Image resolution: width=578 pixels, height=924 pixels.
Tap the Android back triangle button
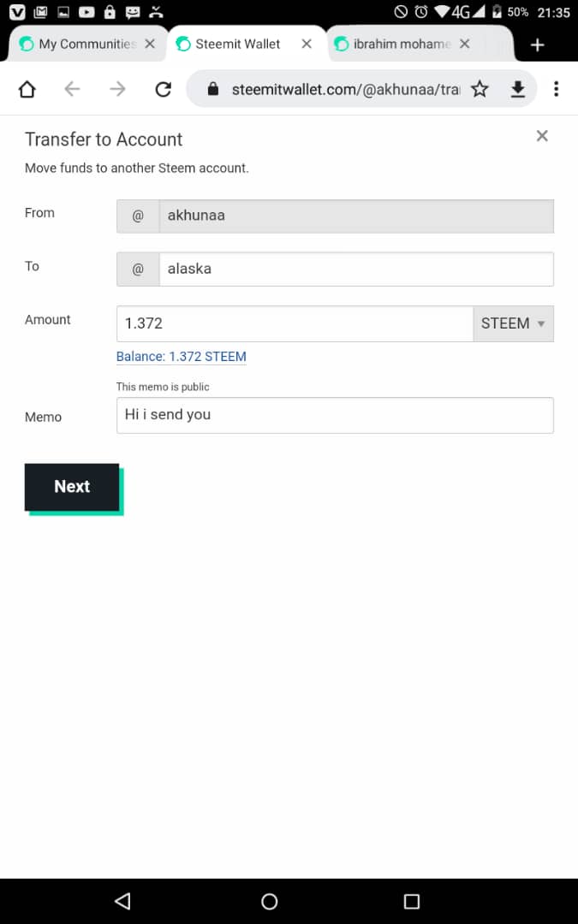tap(122, 901)
